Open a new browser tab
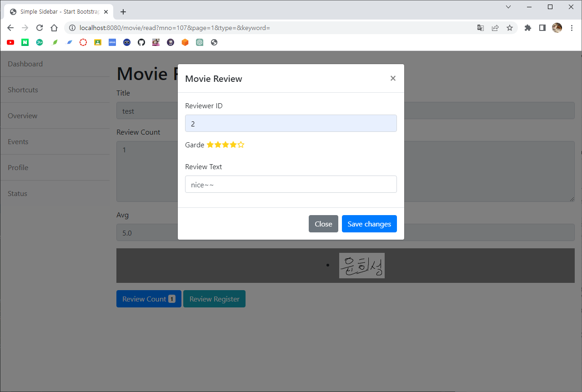This screenshot has height=392, width=582. click(x=123, y=12)
